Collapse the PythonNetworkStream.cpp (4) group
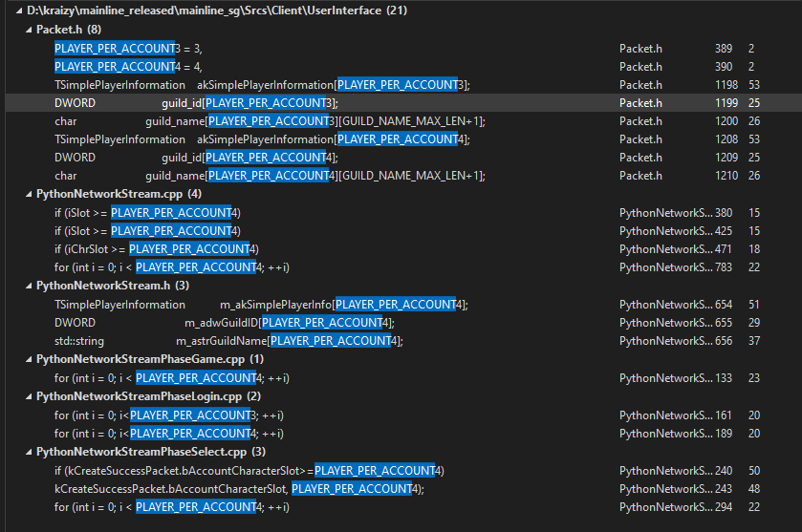Screen dimensions: 802x532 point(29,194)
